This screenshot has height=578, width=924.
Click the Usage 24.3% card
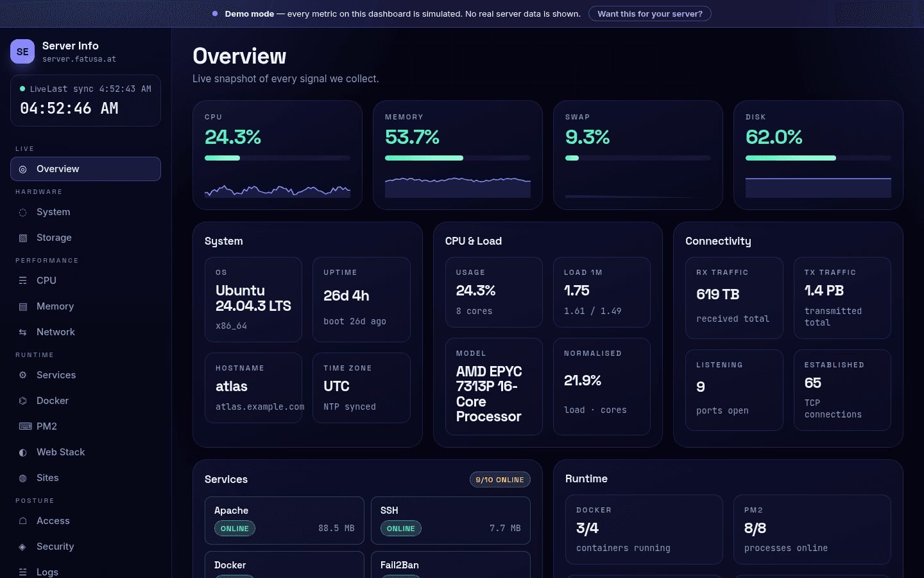[494, 292]
